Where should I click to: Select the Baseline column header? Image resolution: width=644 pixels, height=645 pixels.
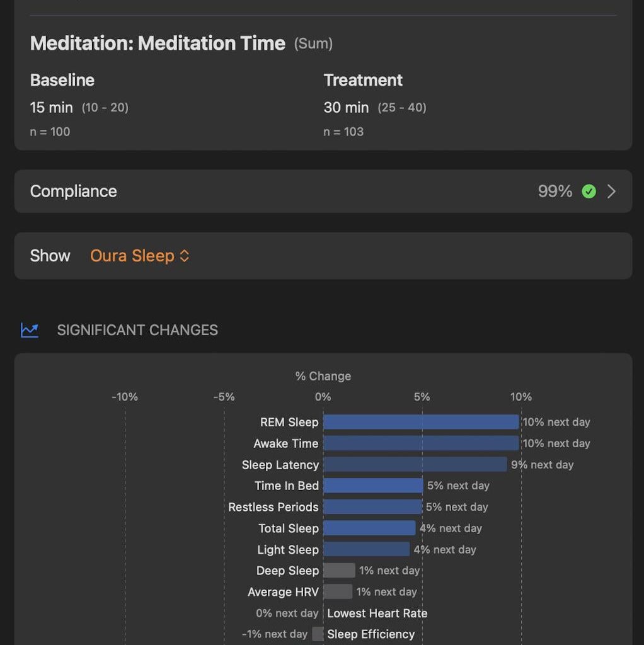(x=62, y=80)
